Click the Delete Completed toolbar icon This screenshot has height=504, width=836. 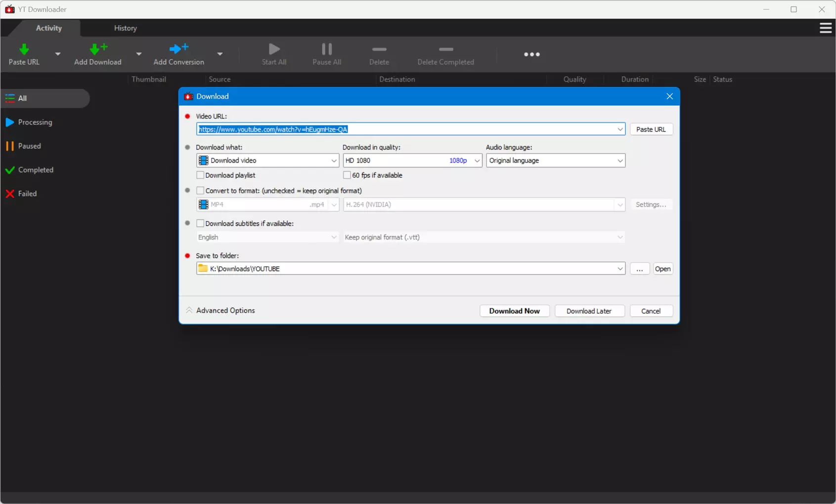[x=446, y=49]
